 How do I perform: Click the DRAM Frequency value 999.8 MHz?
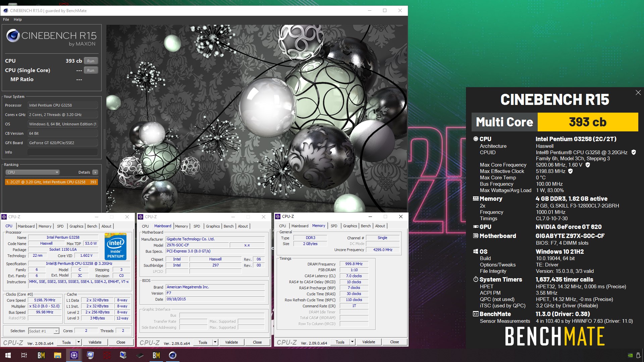(x=354, y=264)
